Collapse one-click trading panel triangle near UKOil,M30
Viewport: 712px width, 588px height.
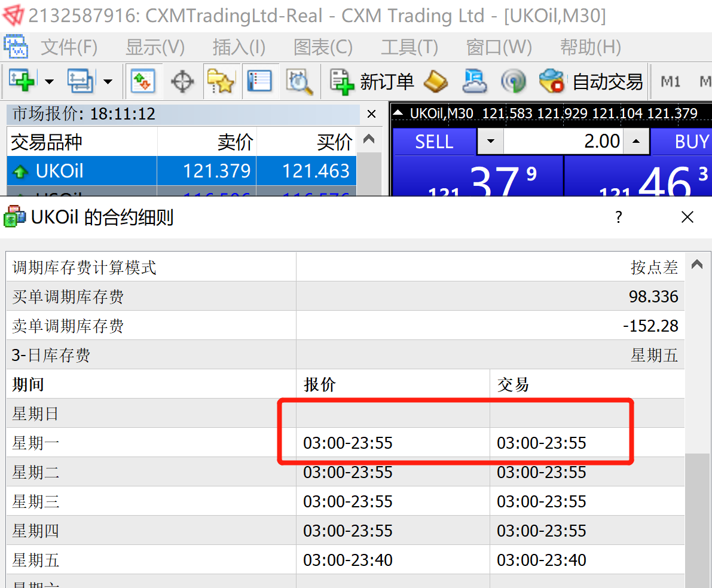(x=398, y=112)
